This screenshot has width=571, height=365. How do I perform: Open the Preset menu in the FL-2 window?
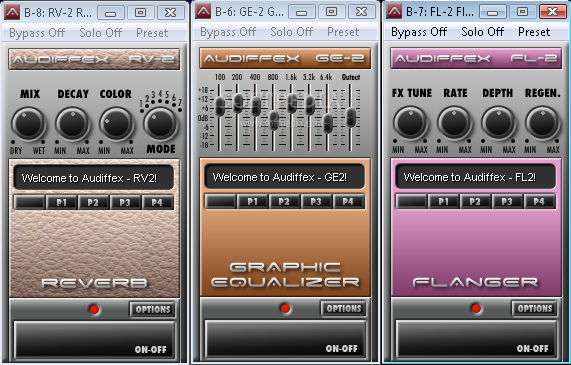(534, 32)
